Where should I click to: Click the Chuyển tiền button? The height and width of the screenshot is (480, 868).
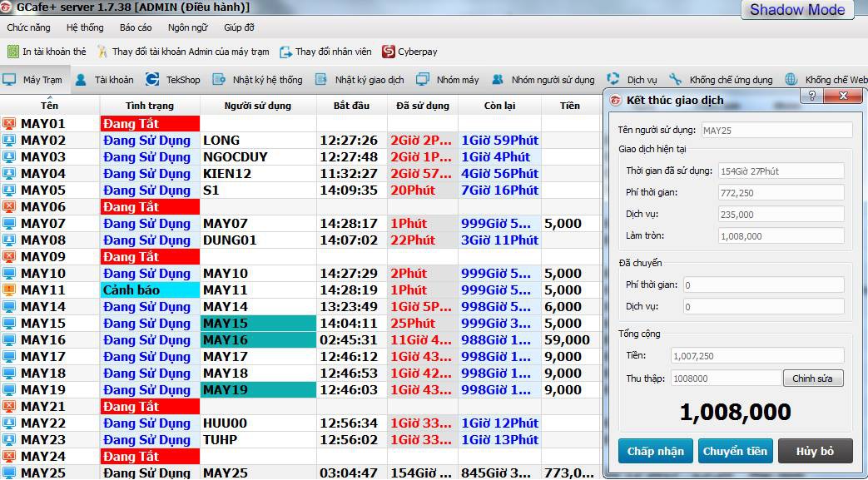click(x=735, y=451)
